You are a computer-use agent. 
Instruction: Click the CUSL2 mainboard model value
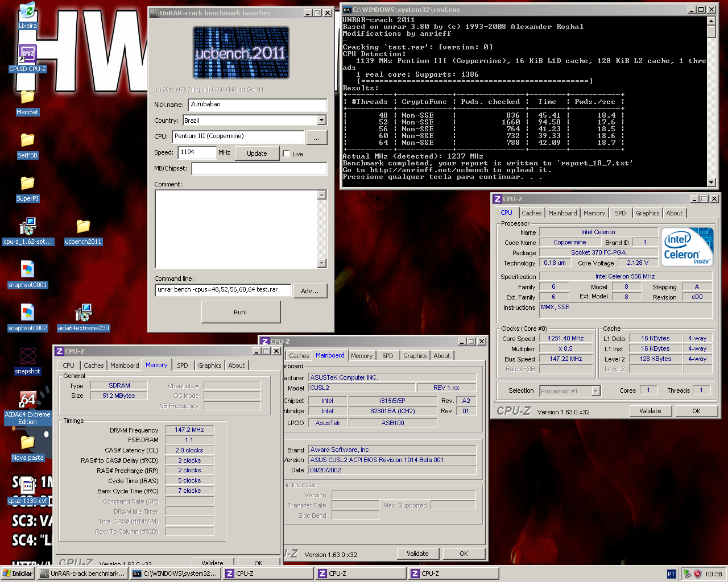pyautogui.click(x=362, y=388)
